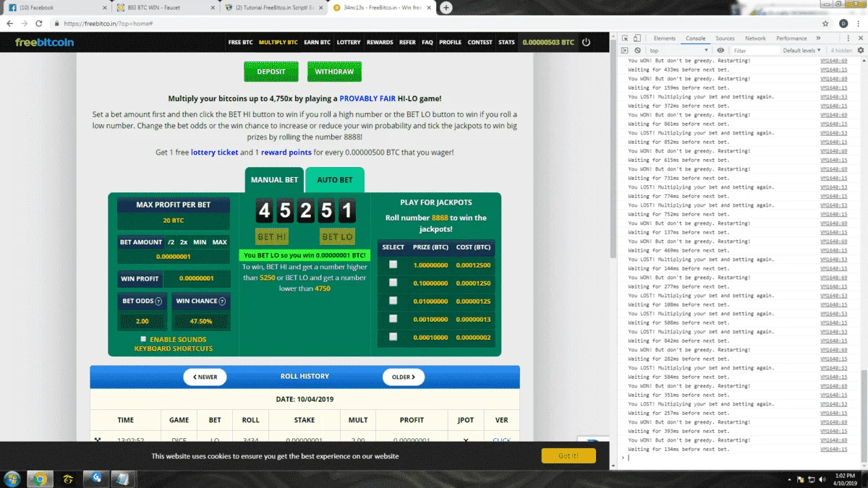Image resolution: width=868 pixels, height=488 pixels.
Task: Click the bet odds 2.00 field
Action: coord(142,321)
